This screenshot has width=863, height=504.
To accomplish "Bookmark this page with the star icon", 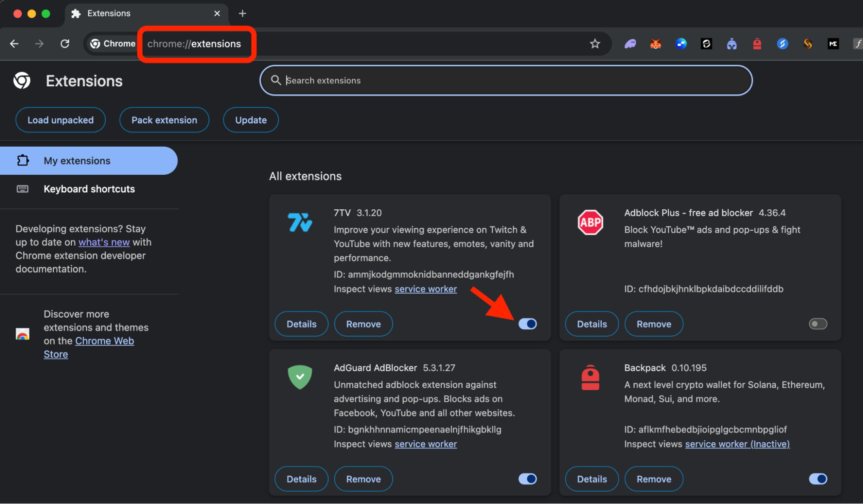I will [595, 44].
